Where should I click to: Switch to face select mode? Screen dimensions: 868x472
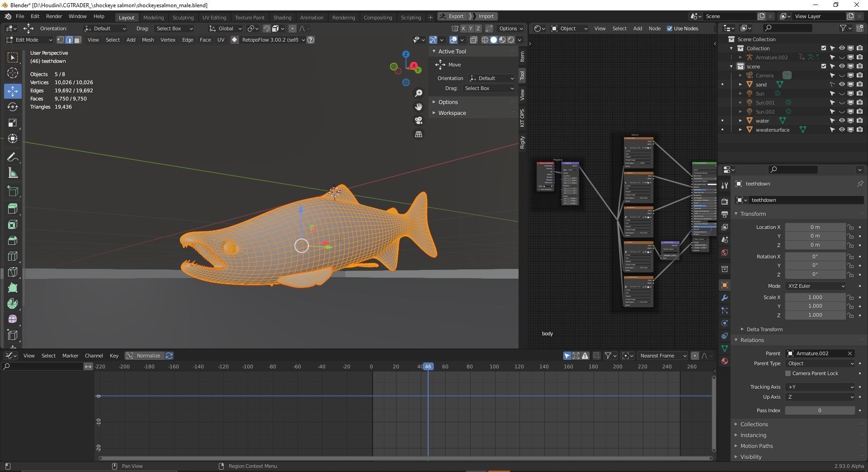77,40
